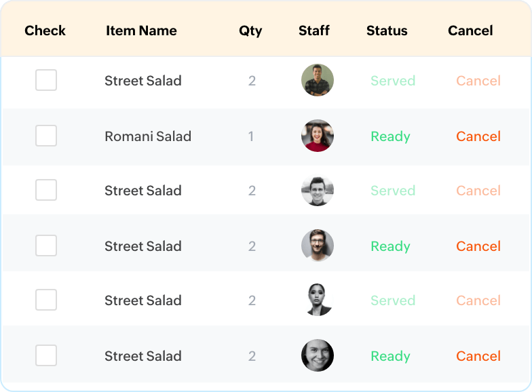The width and height of the screenshot is (532, 392).
Task: Click the Cancel link in Romani Salad row
Action: tap(478, 136)
